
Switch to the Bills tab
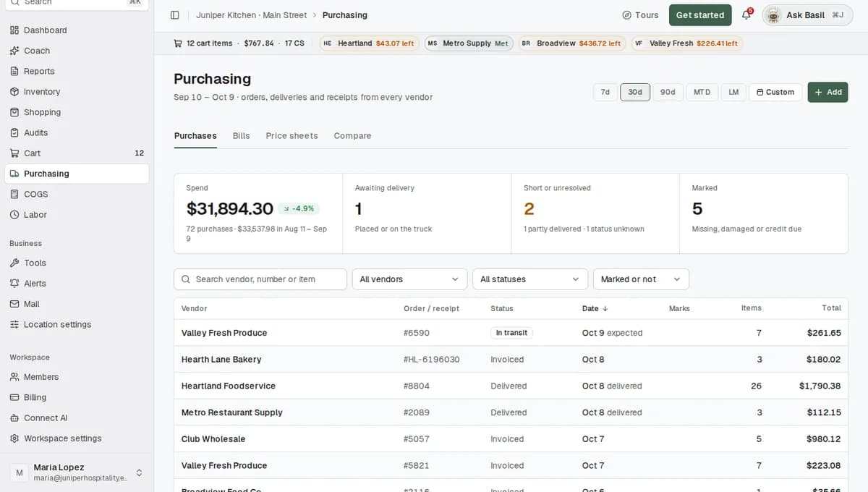241,136
